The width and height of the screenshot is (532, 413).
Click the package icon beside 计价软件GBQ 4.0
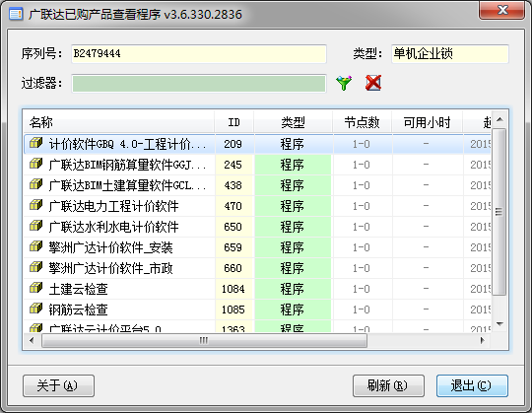coord(35,143)
